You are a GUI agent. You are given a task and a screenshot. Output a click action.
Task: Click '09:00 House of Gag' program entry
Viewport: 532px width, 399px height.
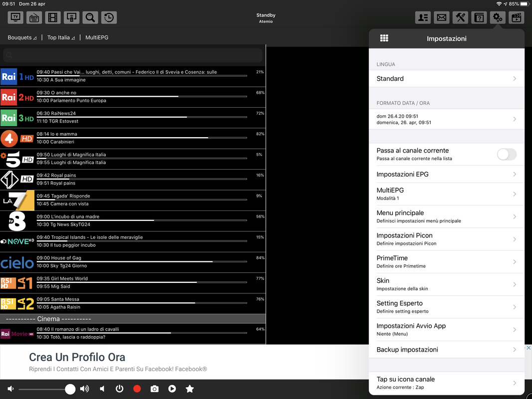(59, 258)
